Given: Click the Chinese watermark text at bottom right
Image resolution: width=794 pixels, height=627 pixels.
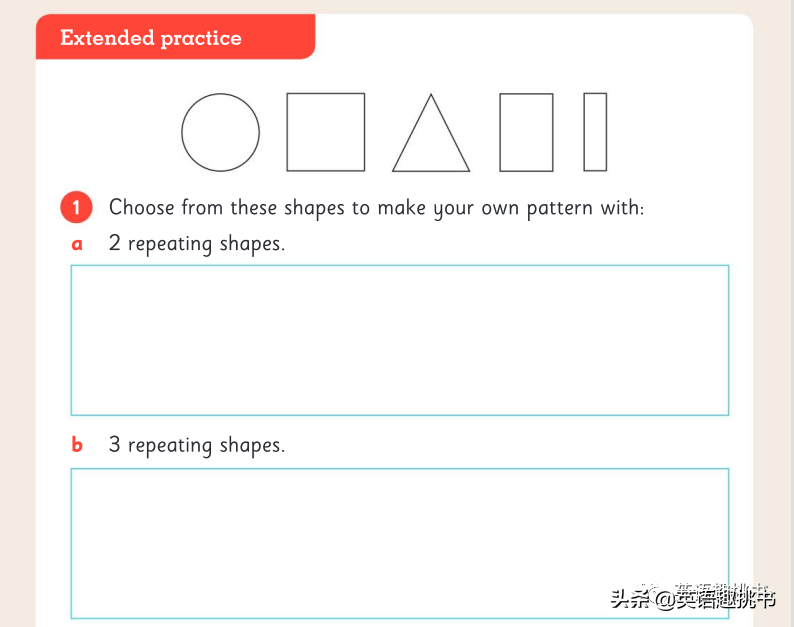Looking at the screenshot, I should [693, 597].
